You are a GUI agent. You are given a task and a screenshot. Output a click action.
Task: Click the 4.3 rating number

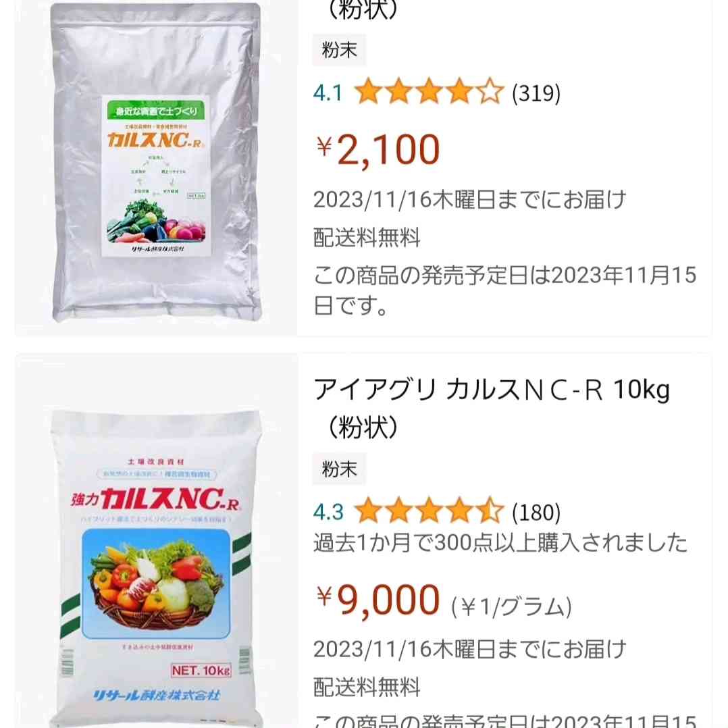pyautogui.click(x=328, y=513)
